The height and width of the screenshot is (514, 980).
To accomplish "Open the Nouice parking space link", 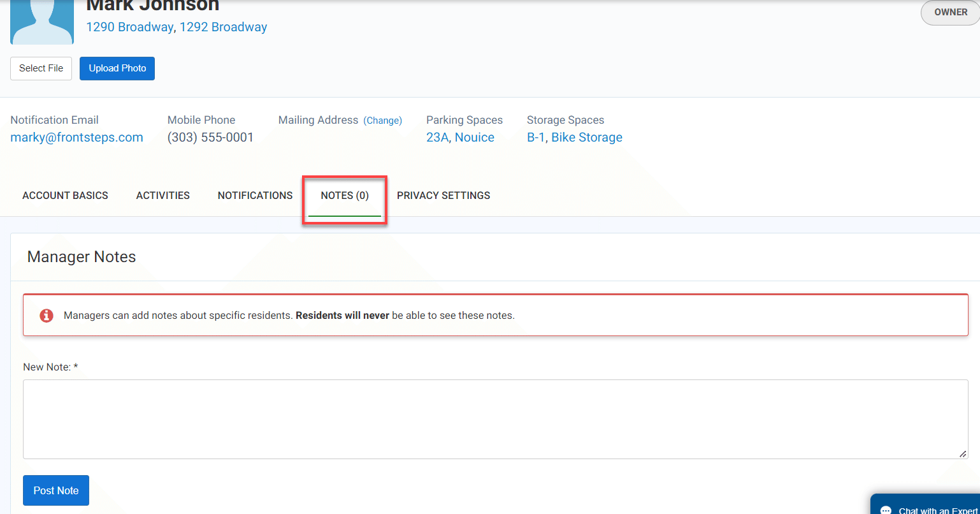I will [x=475, y=137].
